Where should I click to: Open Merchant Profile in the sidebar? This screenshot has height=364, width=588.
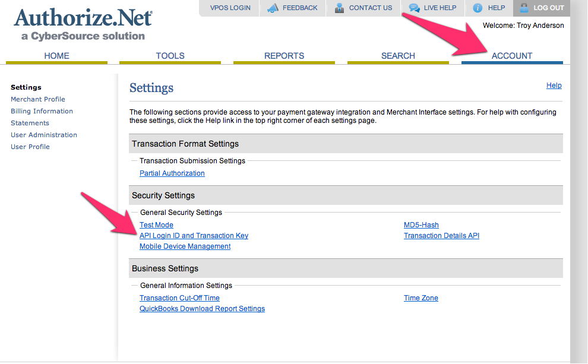(38, 99)
